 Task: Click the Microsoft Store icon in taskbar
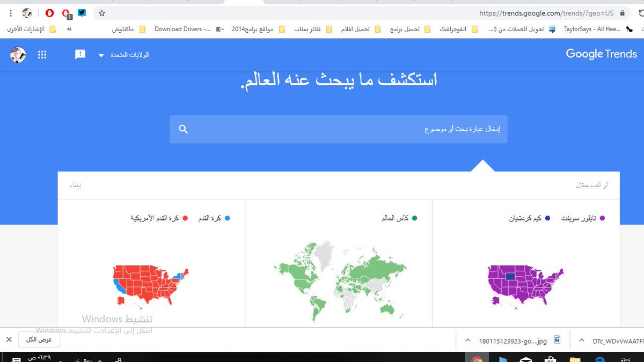coord(550,359)
